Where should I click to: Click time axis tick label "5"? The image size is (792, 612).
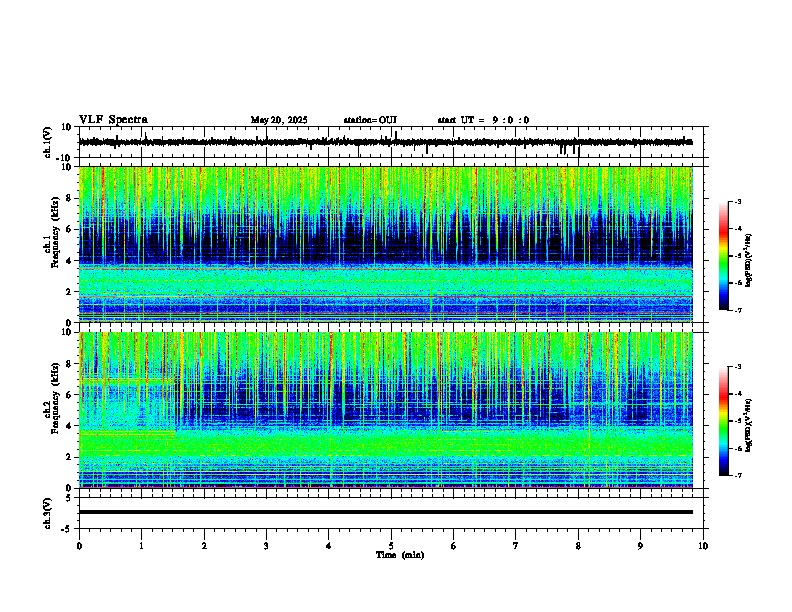pyautogui.click(x=391, y=546)
